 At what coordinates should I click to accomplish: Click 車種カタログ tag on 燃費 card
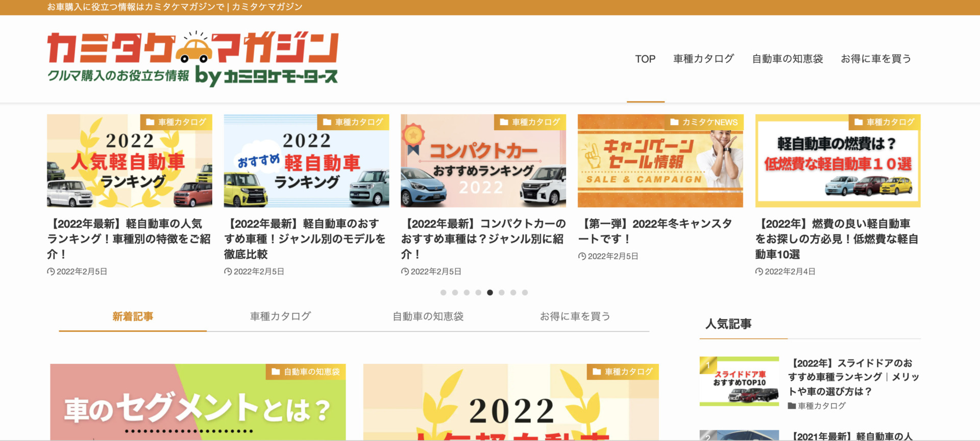[x=885, y=122]
